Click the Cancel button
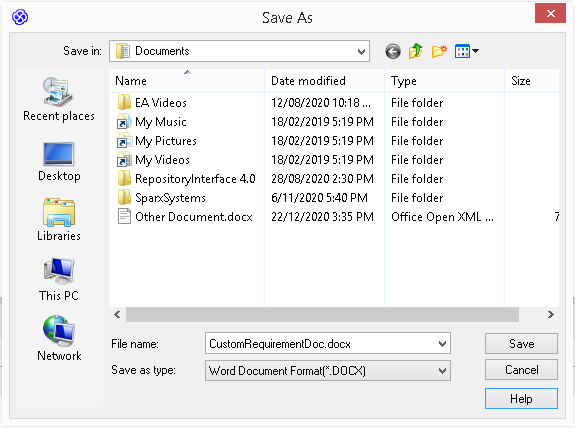 coord(521,370)
